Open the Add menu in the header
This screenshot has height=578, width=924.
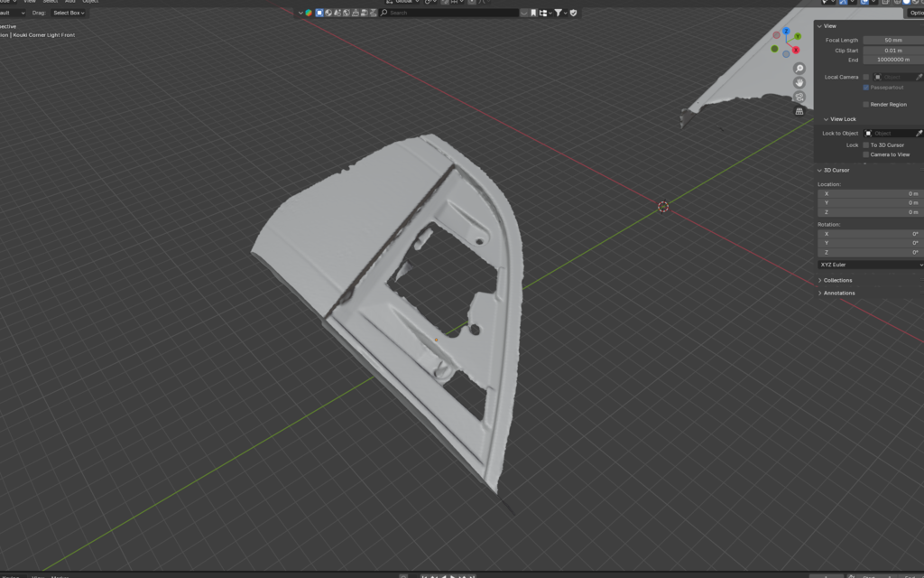click(70, 2)
